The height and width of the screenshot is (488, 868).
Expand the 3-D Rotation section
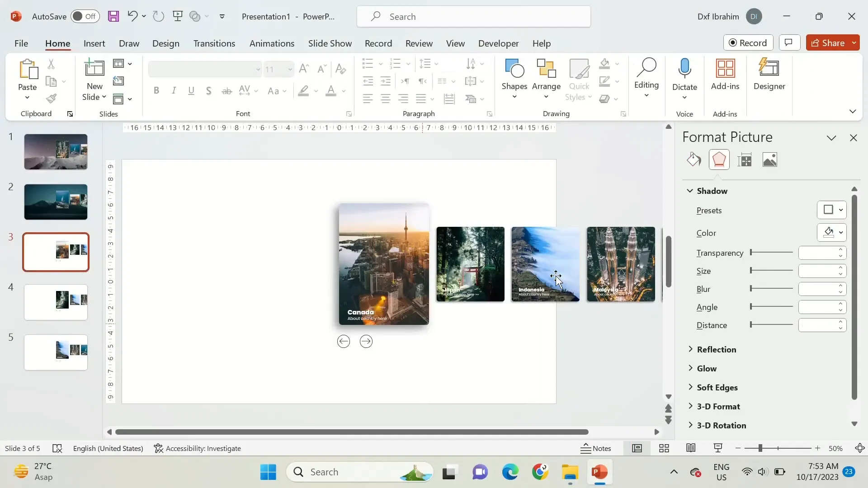pos(690,425)
